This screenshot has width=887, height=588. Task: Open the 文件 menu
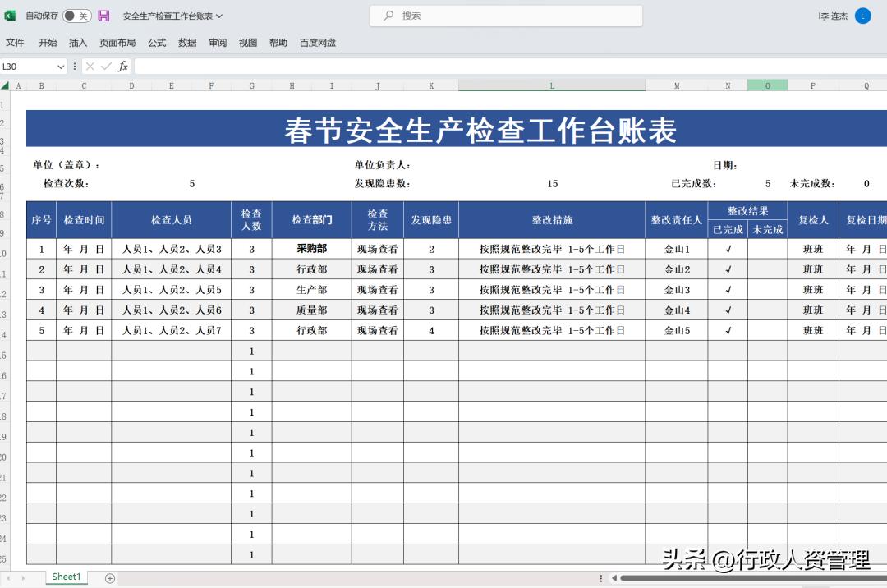(16, 42)
